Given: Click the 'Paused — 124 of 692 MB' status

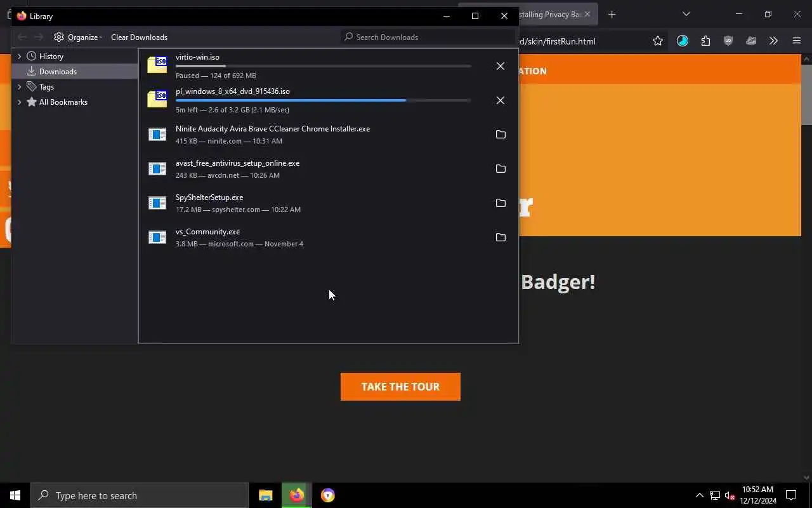Looking at the screenshot, I should click(x=216, y=76).
